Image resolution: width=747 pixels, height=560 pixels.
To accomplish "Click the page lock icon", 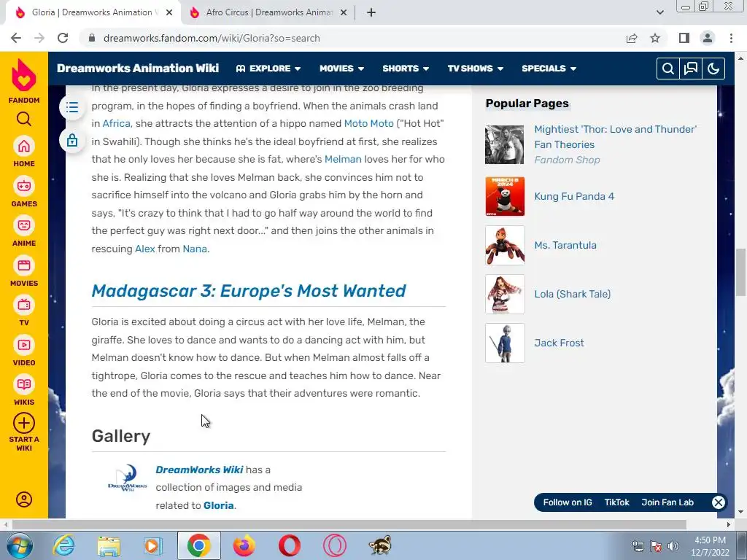I will click(72, 141).
